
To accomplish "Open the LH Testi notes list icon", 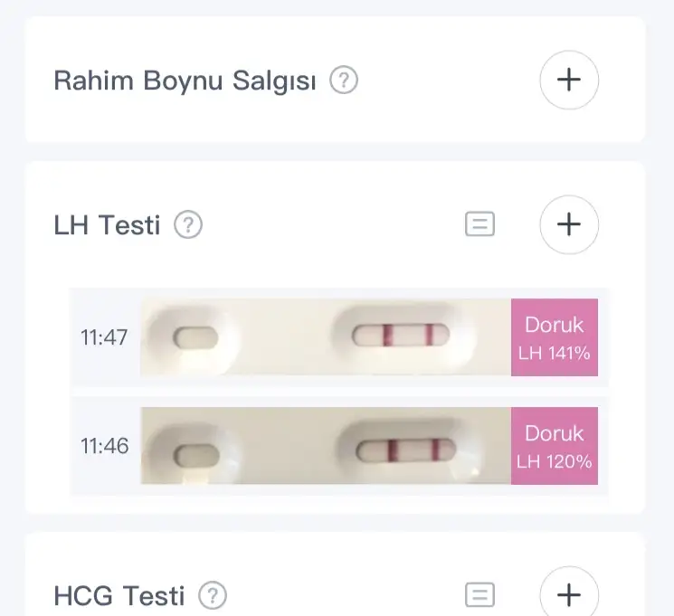I will tap(479, 224).
